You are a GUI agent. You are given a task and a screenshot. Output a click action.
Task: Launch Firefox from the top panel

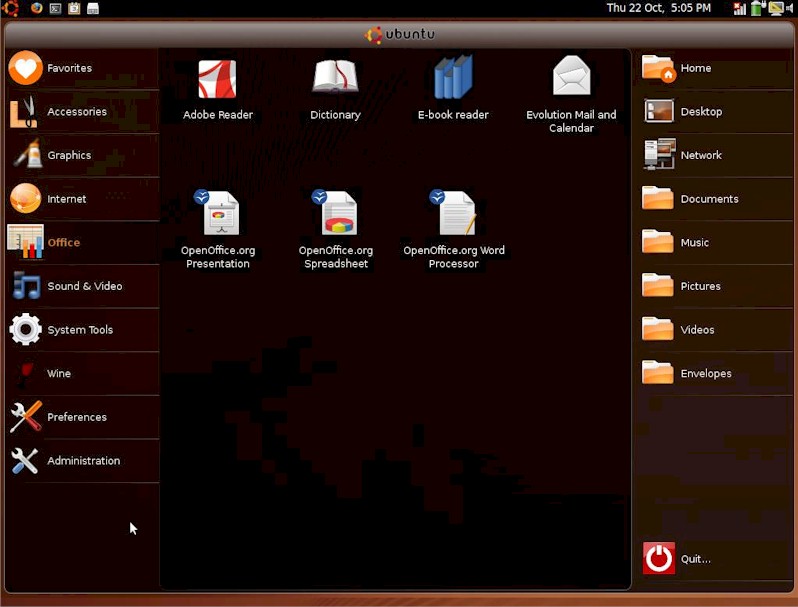pos(37,8)
